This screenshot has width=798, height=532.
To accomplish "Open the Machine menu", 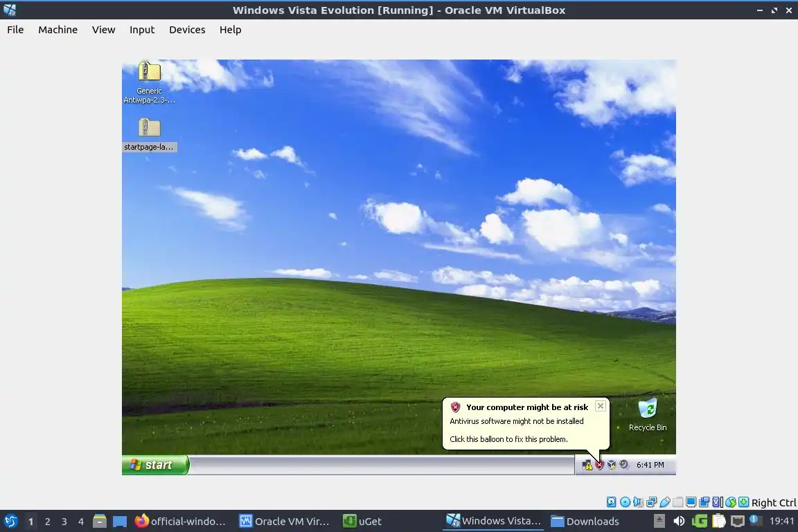I will coord(58,30).
